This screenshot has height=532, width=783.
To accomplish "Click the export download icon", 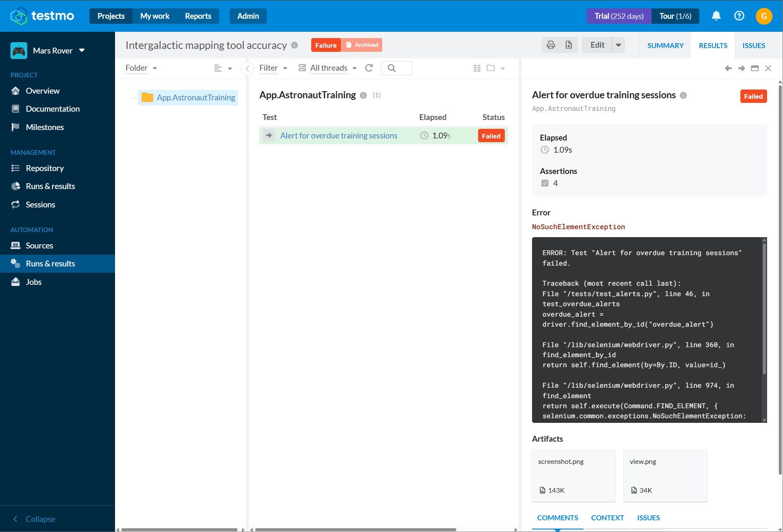I will [x=568, y=45].
